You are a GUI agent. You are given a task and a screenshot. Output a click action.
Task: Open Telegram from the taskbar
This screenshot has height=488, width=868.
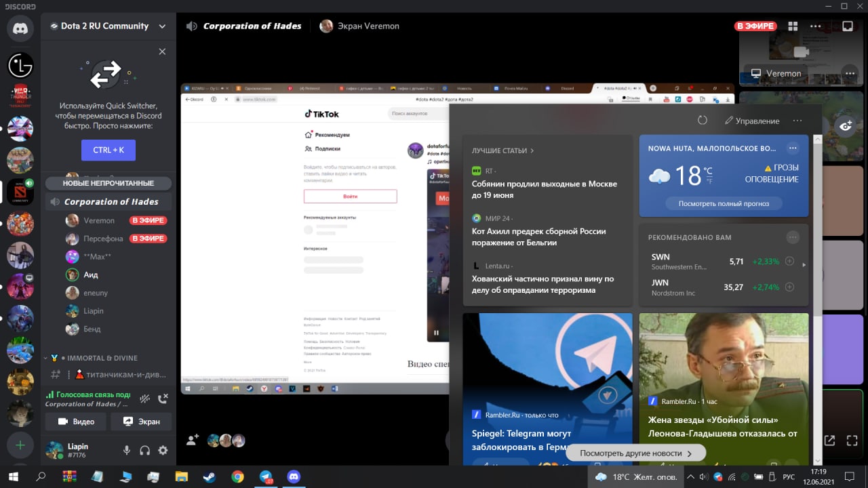click(x=265, y=476)
